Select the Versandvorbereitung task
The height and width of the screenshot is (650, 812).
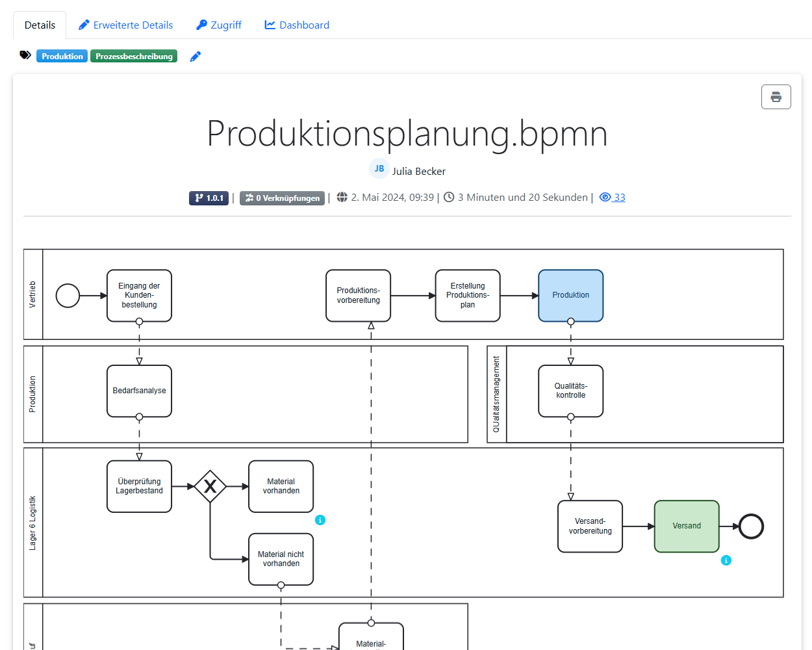tap(590, 526)
